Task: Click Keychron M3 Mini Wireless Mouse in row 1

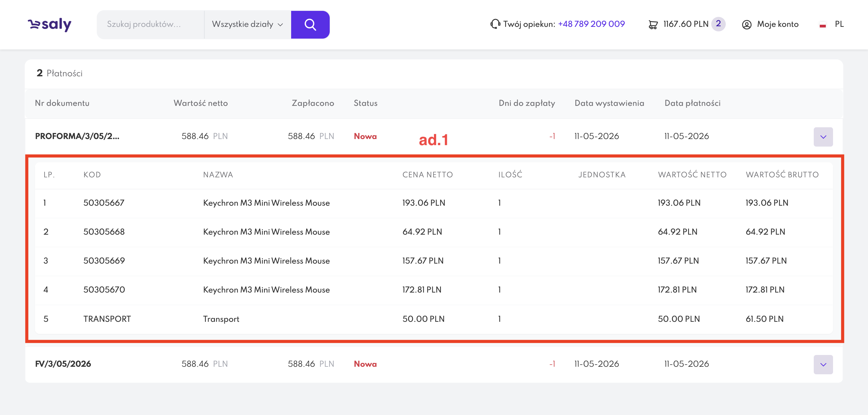Action: click(266, 203)
